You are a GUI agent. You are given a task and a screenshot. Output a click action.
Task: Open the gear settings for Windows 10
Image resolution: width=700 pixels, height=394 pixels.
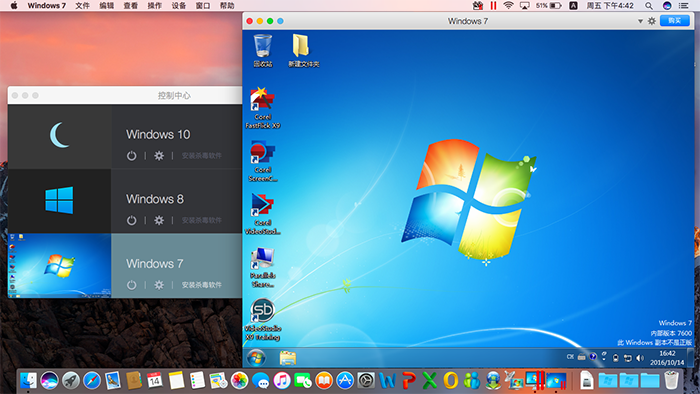click(159, 156)
